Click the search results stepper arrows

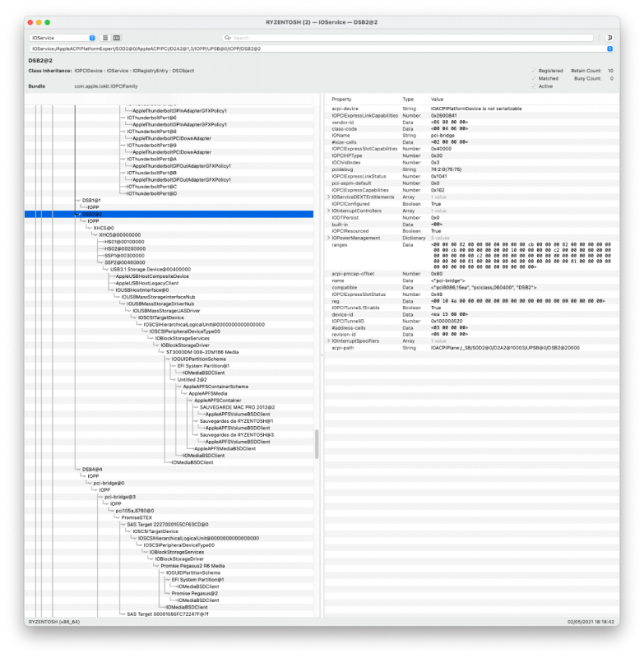coord(599,38)
